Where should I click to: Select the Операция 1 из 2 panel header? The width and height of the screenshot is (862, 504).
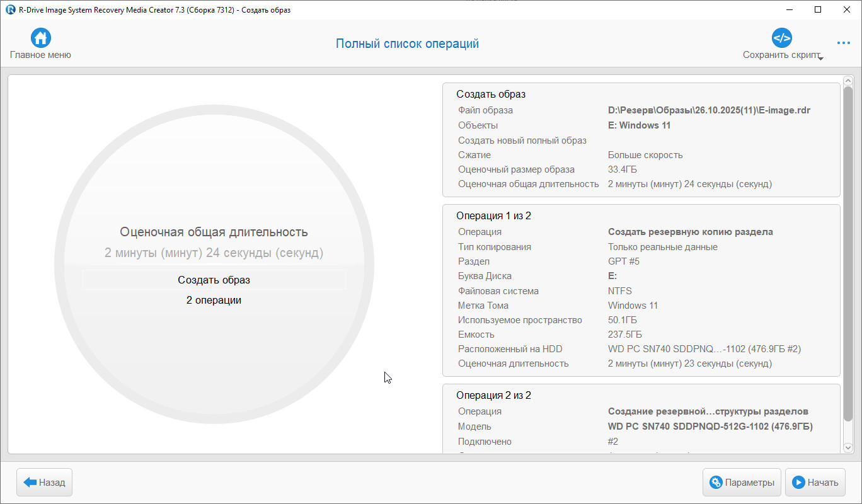point(493,216)
